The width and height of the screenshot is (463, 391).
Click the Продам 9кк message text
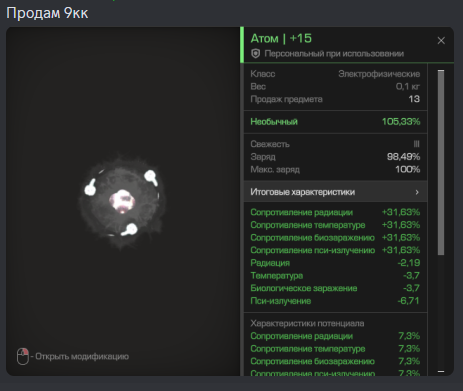coord(47,13)
